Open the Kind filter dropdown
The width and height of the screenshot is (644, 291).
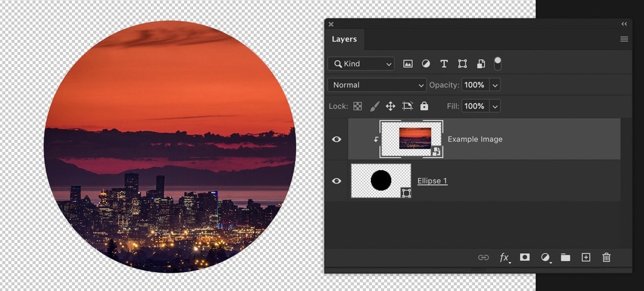pos(361,64)
